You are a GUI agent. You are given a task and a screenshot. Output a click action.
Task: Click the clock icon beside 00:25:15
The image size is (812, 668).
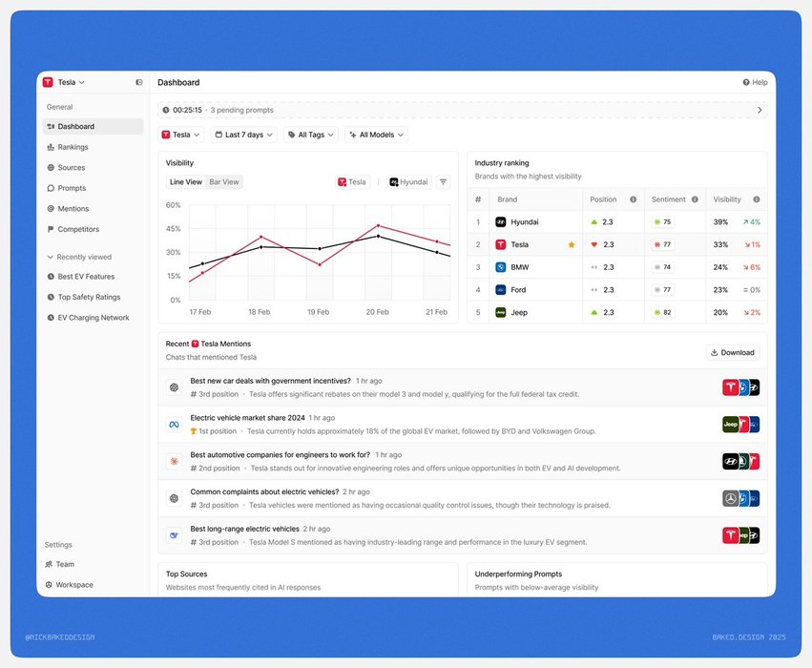(166, 110)
